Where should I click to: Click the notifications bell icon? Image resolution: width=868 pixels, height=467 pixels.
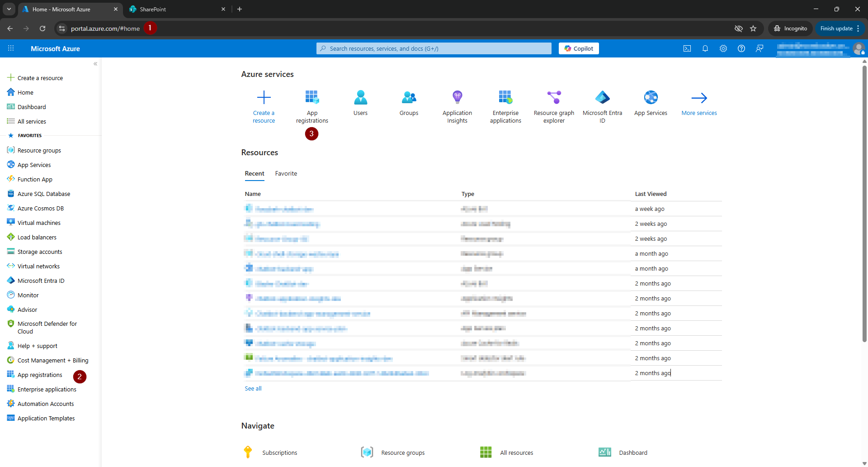[705, 48]
